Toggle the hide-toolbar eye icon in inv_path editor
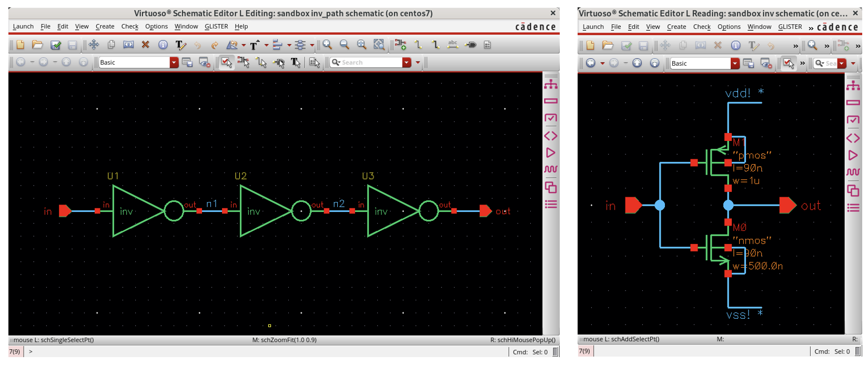This screenshot has height=365, width=868. pyautogui.click(x=205, y=63)
